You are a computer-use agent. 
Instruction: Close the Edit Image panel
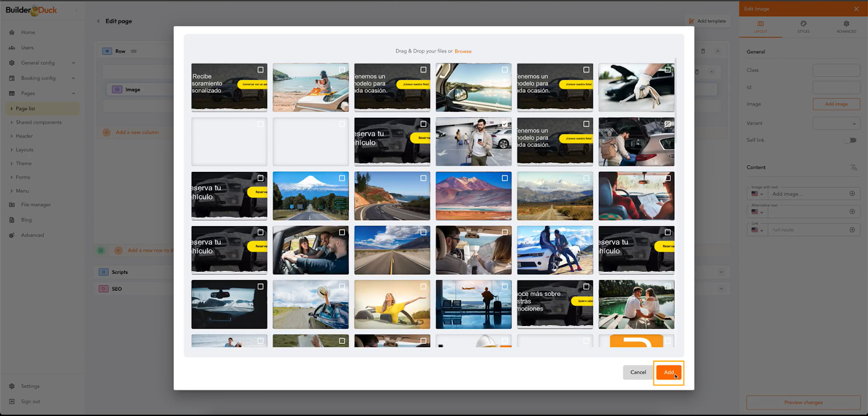tap(856, 9)
